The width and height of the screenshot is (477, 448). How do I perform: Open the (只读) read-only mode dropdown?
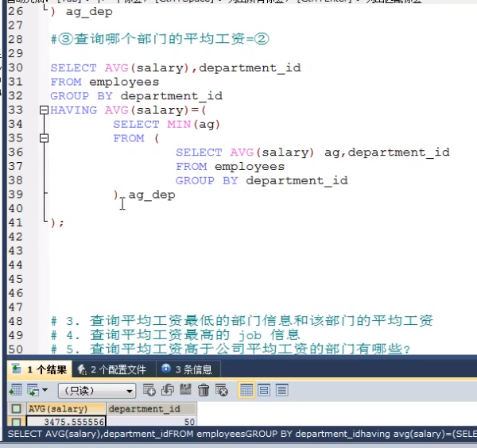[x=97, y=391]
